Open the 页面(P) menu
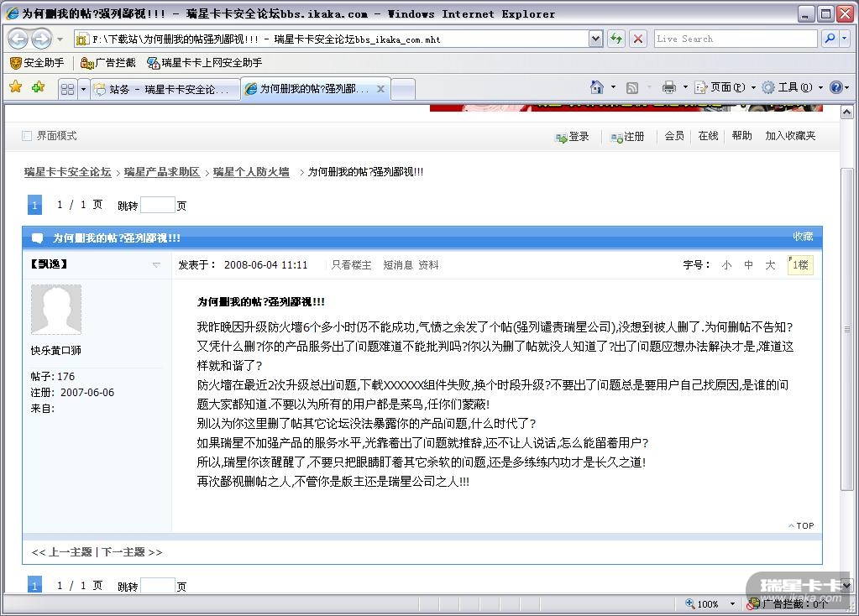 725,87
